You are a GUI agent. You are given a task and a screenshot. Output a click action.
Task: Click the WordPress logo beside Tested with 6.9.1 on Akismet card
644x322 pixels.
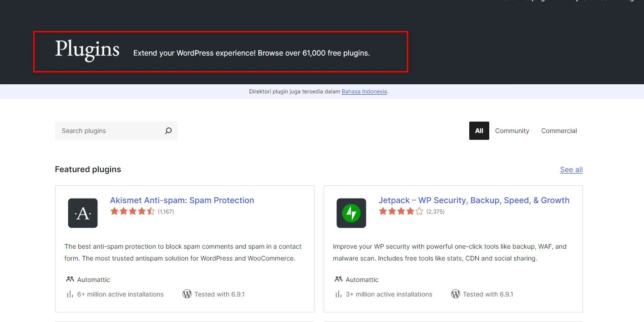[187, 294]
